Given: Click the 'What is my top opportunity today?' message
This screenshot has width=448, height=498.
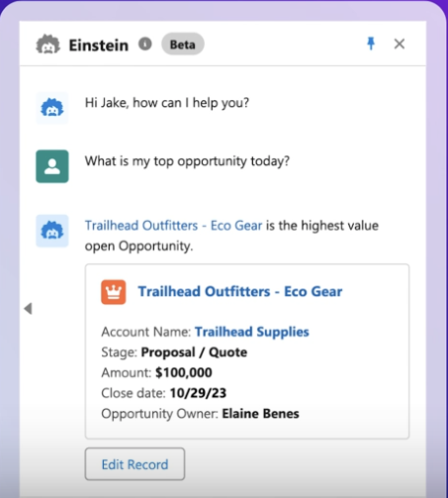Looking at the screenshot, I should pos(187,161).
